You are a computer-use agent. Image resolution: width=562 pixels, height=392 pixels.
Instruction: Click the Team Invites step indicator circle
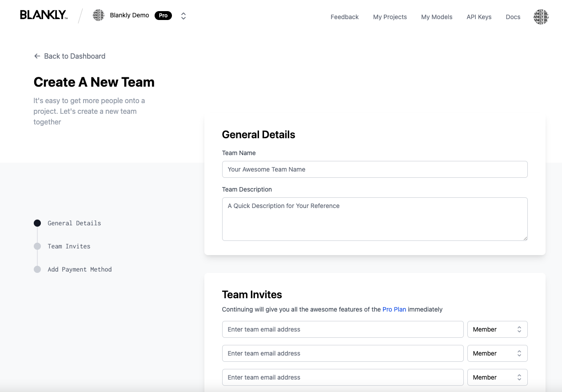click(x=37, y=246)
